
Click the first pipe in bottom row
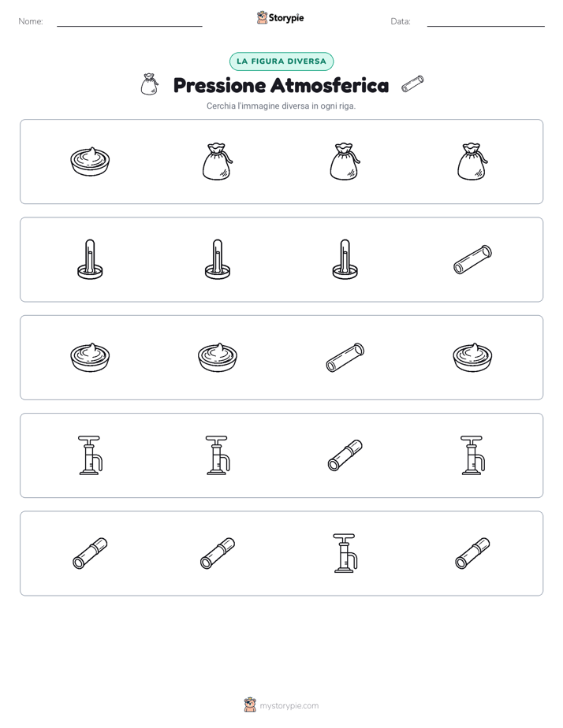(x=90, y=553)
